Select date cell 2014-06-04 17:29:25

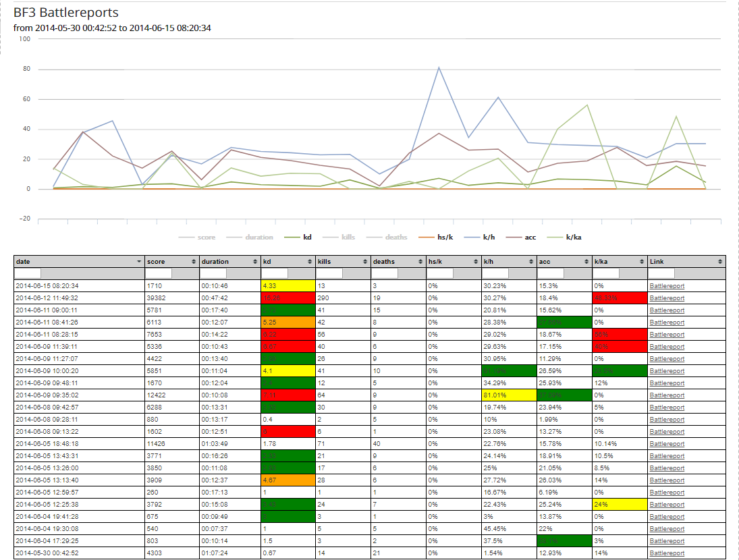pyautogui.click(x=79, y=541)
